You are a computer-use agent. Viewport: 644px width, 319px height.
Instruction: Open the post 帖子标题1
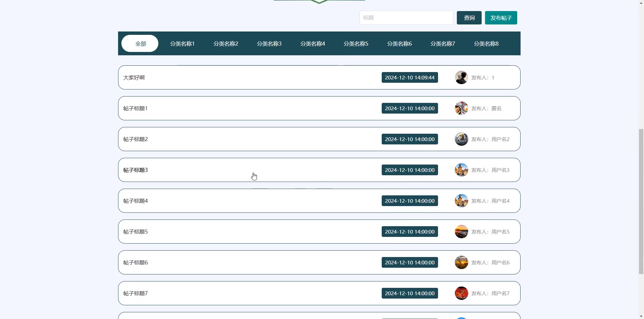point(319,108)
